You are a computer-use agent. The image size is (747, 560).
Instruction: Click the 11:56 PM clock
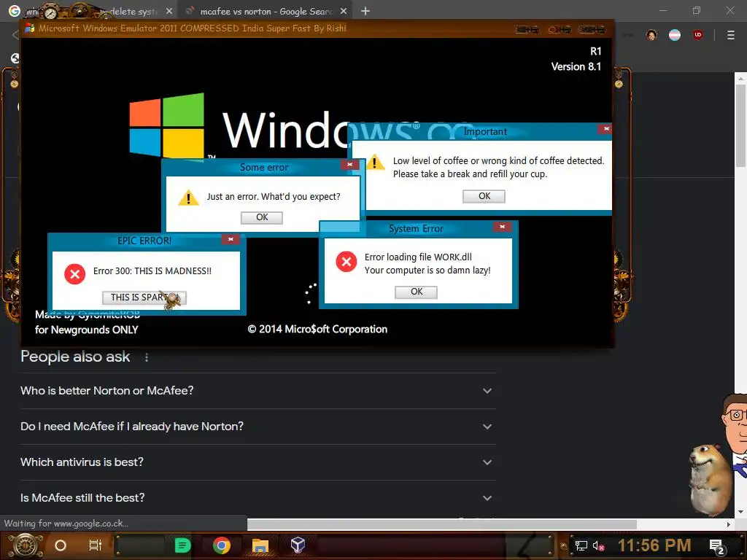pyautogui.click(x=654, y=545)
